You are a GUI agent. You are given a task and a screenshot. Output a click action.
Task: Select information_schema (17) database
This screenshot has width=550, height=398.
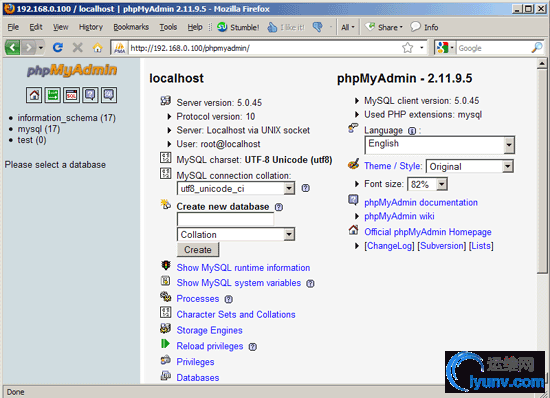(x=67, y=118)
